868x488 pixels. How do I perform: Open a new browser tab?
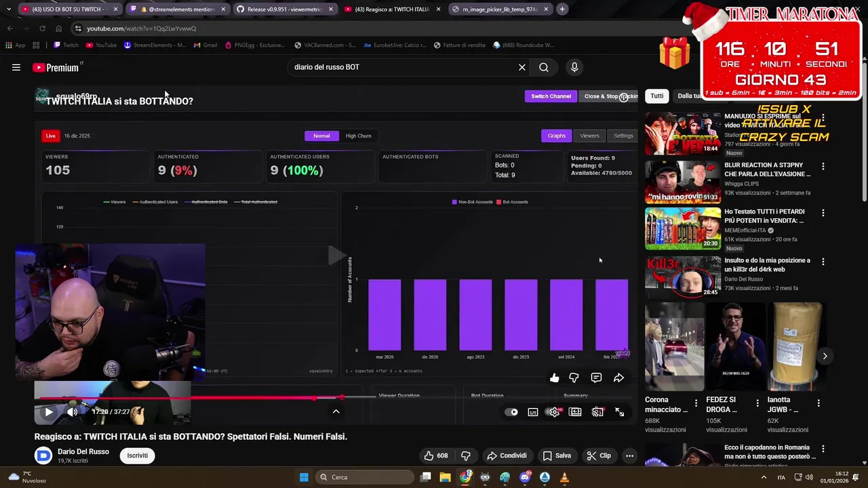tap(562, 9)
